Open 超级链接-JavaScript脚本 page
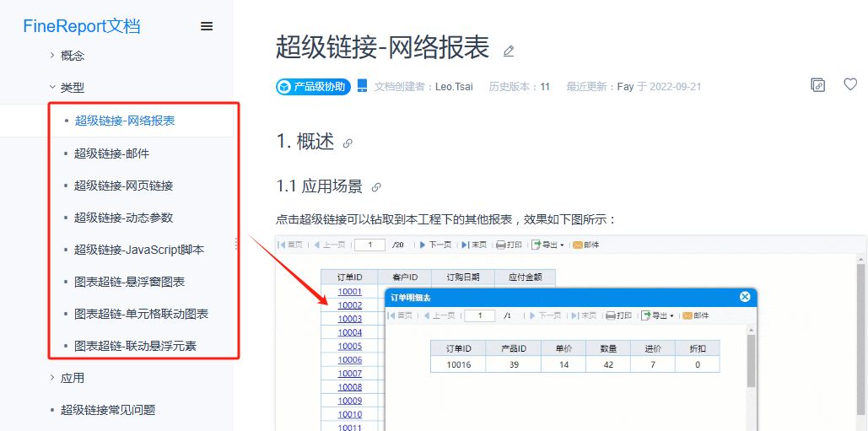The image size is (868, 431). tap(139, 250)
